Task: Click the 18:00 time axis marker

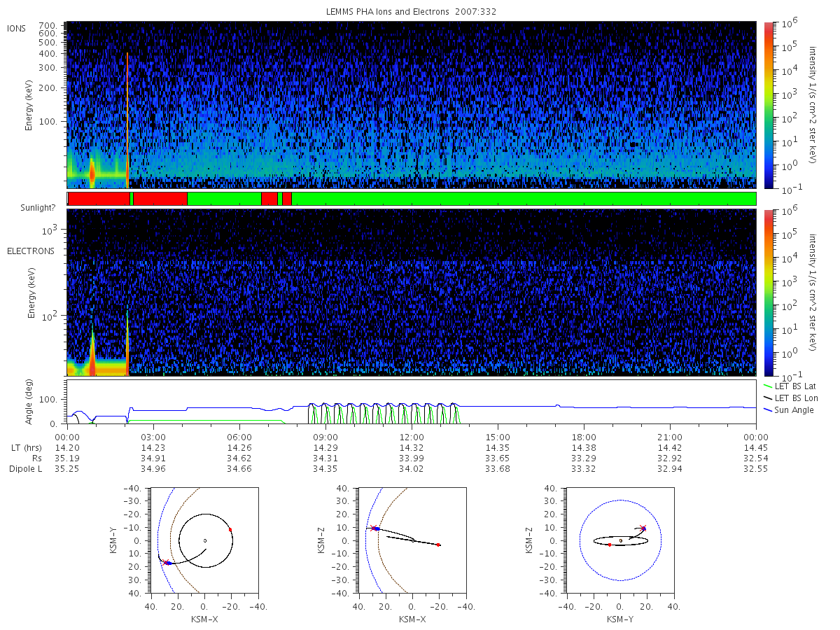Action: [x=584, y=437]
